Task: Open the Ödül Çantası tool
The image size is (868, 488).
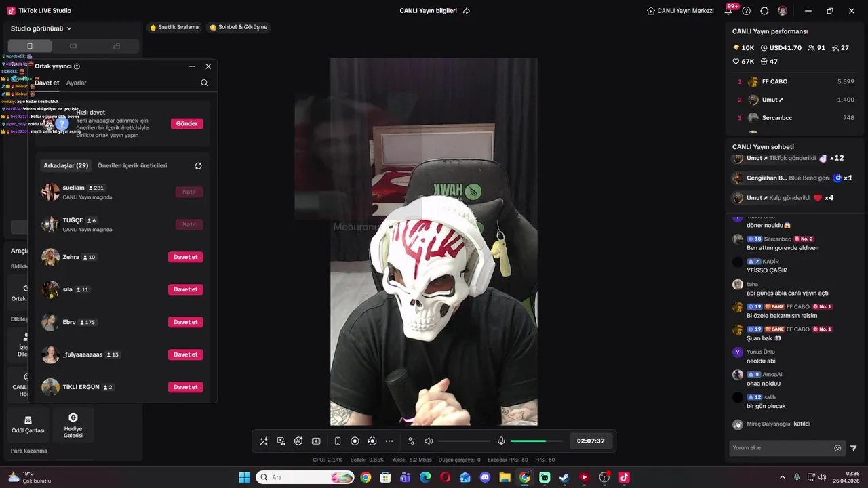Action: pos(28,424)
